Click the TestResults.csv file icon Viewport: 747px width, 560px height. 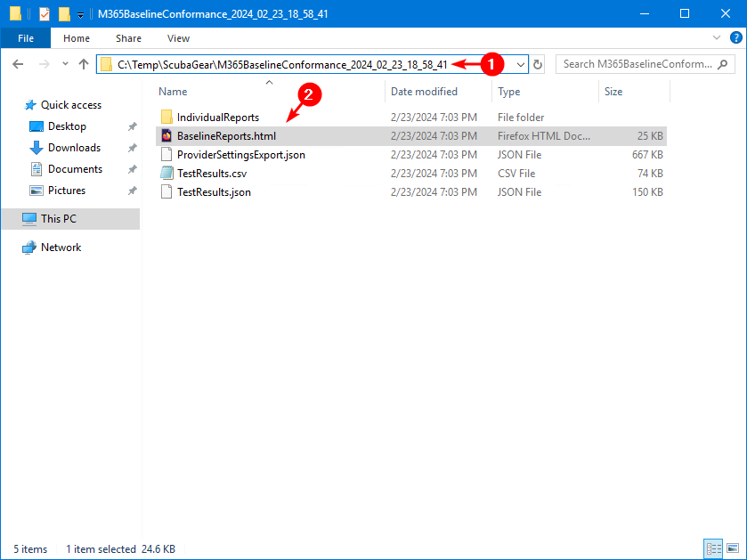click(166, 173)
